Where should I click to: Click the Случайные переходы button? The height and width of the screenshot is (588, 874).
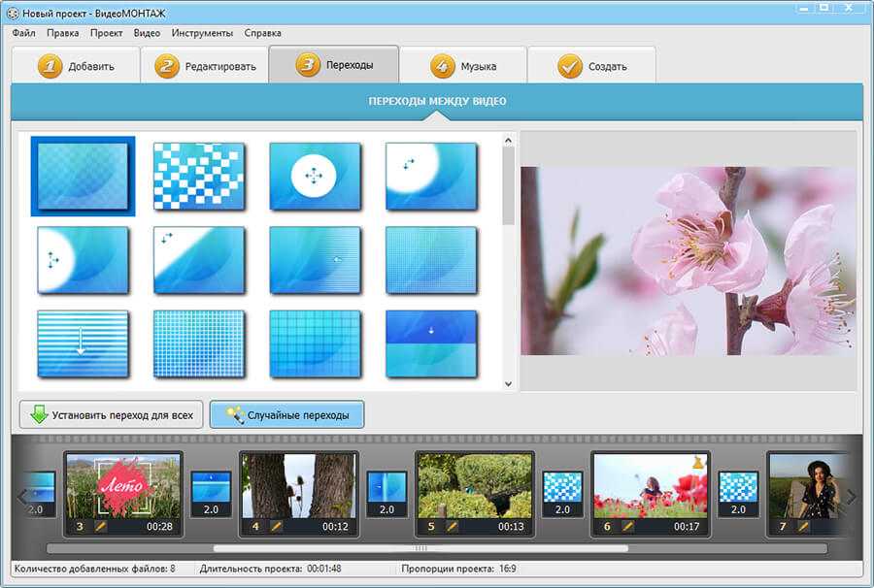(286, 415)
